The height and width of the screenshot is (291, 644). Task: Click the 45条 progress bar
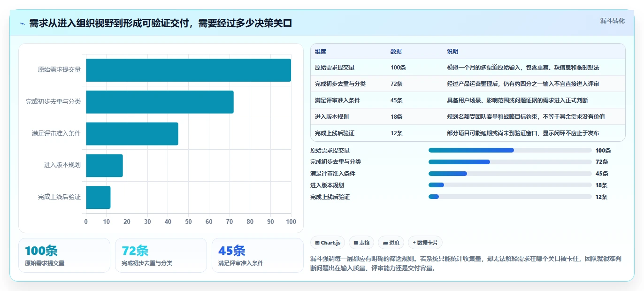click(510, 174)
